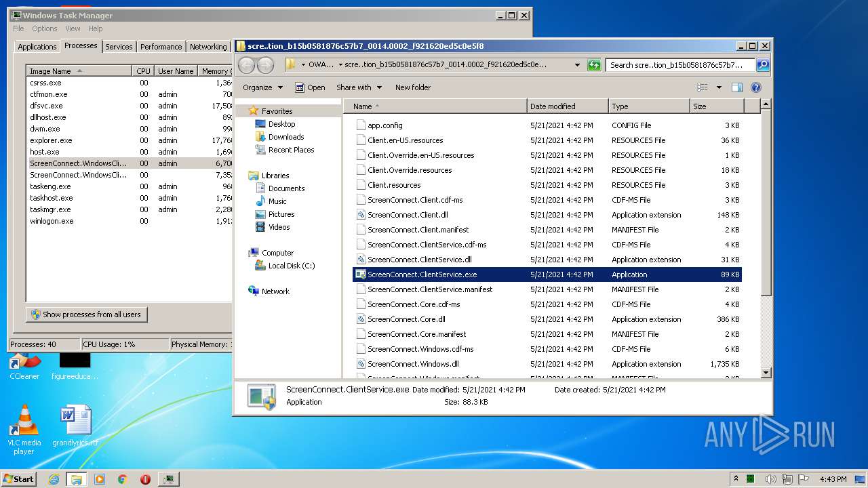Expand the path arrow before OWA folder
The width and height of the screenshot is (868, 488).
point(302,65)
